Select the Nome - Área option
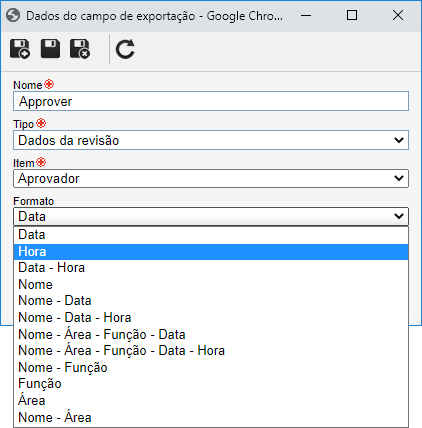 click(211, 417)
